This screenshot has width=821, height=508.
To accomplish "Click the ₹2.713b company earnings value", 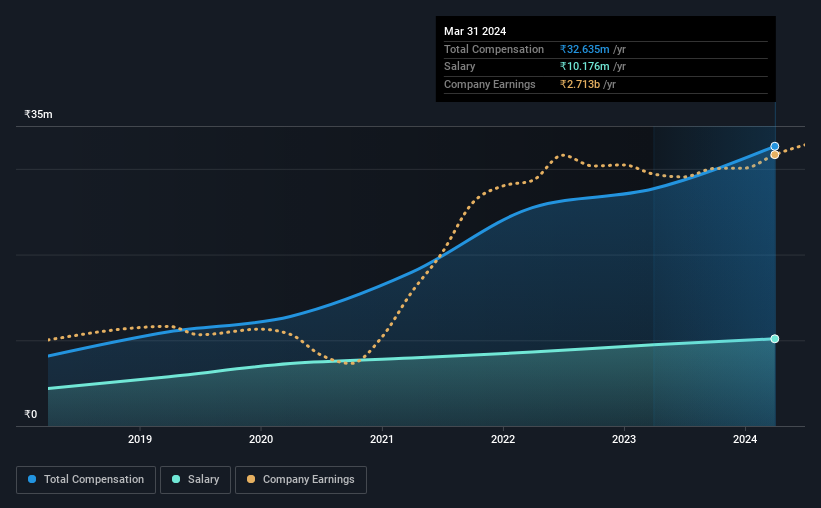I will tap(580, 84).
